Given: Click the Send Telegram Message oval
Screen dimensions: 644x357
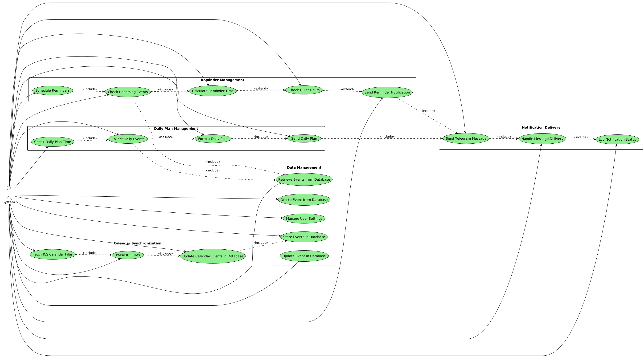Looking at the screenshot, I should [466, 138].
